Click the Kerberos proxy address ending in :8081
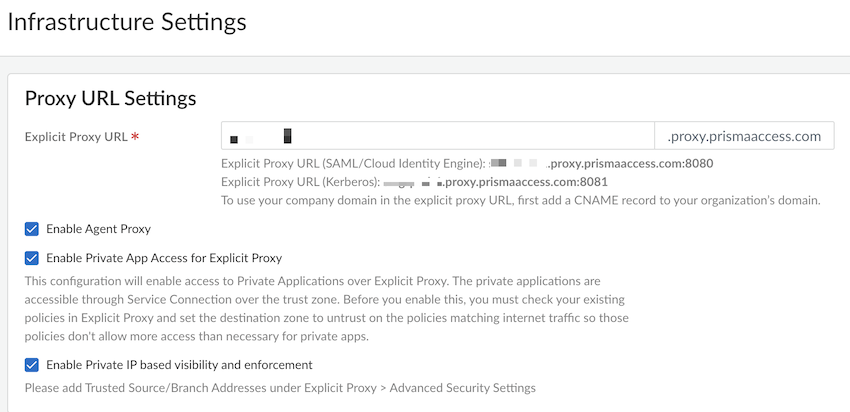This screenshot has height=412, width=850. click(525, 182)
